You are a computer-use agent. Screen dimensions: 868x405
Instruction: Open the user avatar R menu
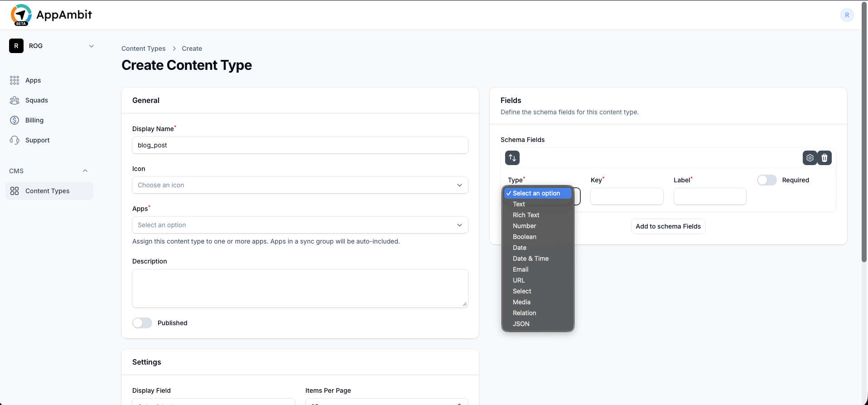(x=847, y=15)
